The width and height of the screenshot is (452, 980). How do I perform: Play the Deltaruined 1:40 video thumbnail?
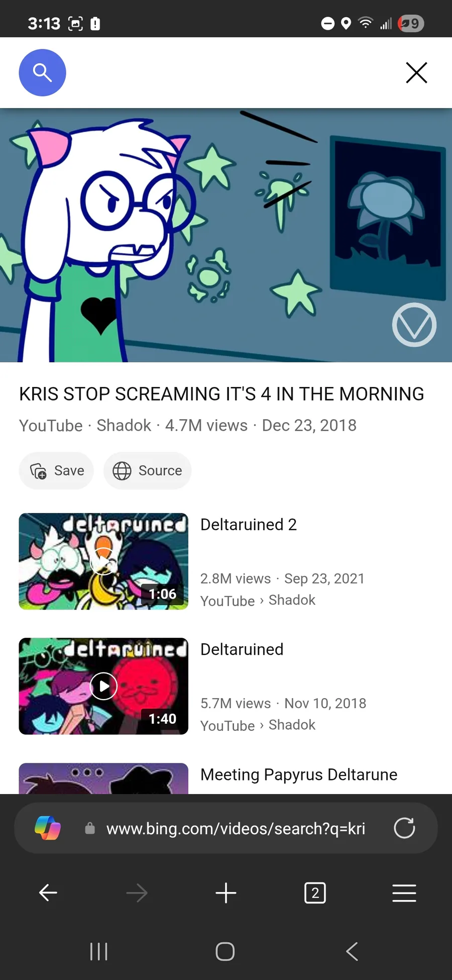103,686
